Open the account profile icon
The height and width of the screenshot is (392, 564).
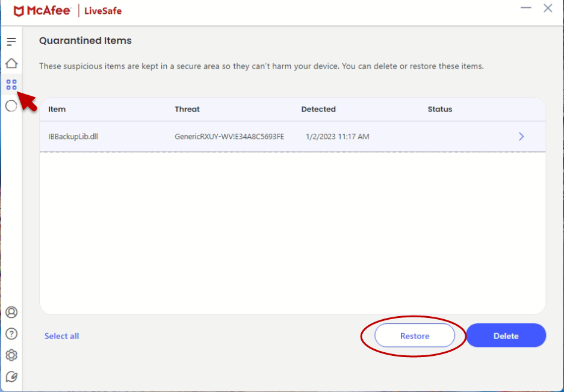click(11, 312)
